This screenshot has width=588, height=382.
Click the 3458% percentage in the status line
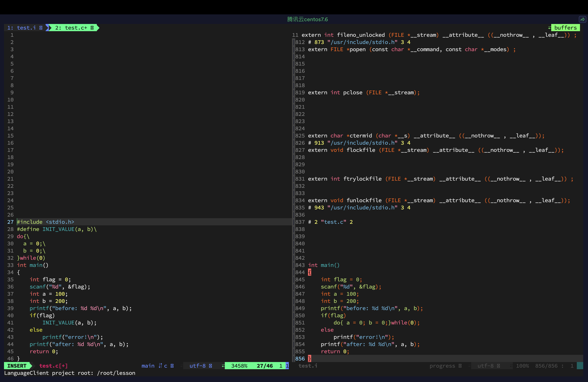coord(239,366)
